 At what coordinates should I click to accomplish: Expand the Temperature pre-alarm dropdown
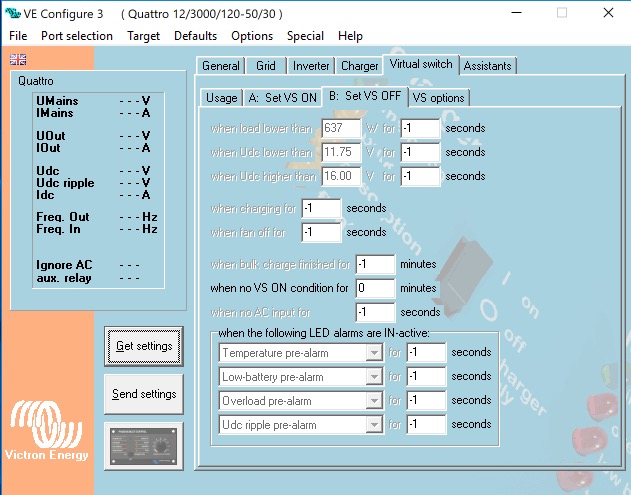tap(374, 353)
